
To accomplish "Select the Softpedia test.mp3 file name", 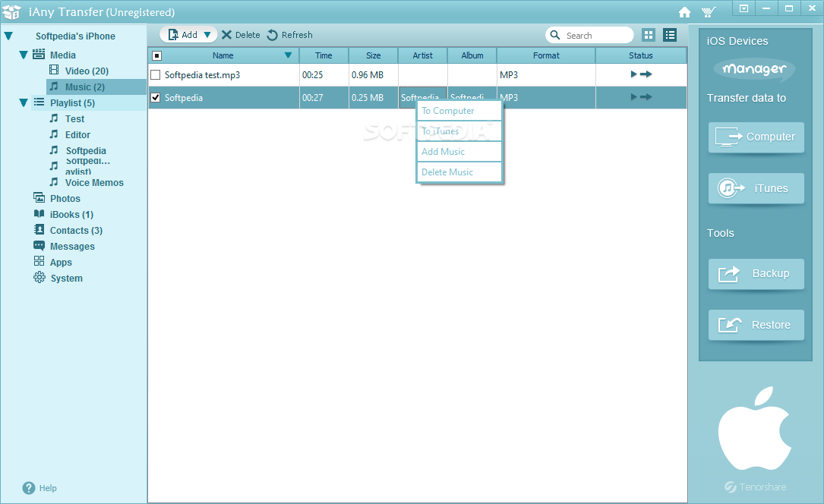I will coord(202,75).
